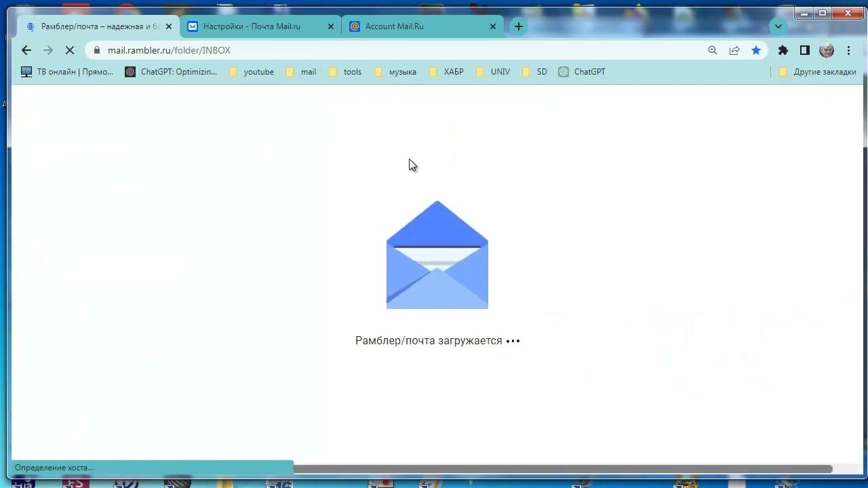Open the UNIV bookmarks folder
Viewport: 868px width, 488px height.
tap(493, 72)
